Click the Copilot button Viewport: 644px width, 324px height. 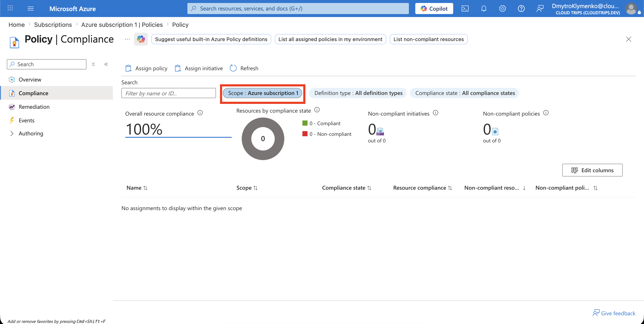point(434,9)
